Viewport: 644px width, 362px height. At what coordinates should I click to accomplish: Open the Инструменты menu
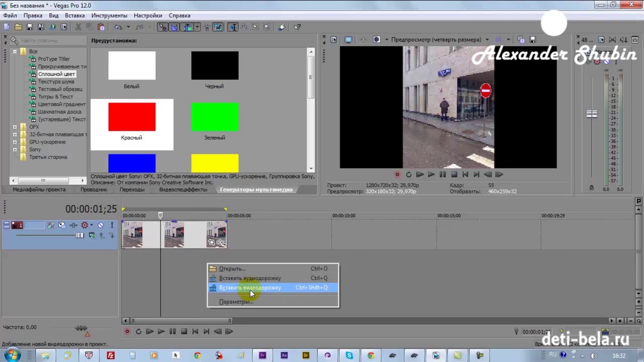(x=109, y=16)
